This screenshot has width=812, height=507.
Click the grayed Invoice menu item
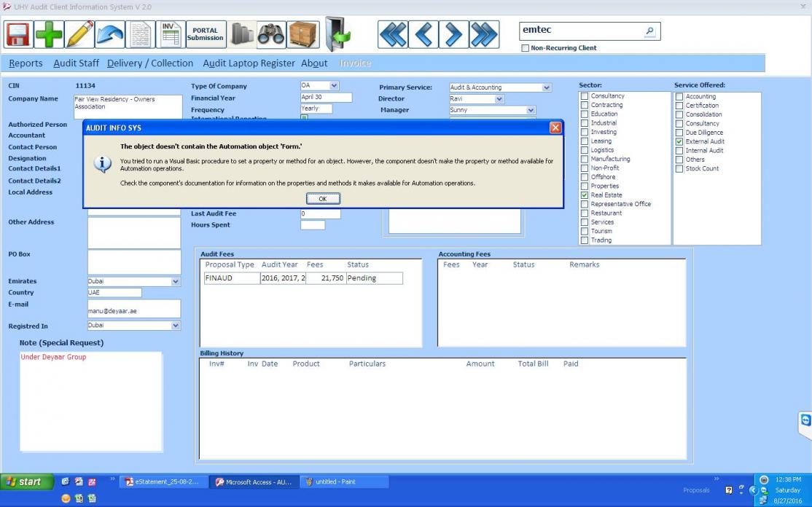point(355,63)
